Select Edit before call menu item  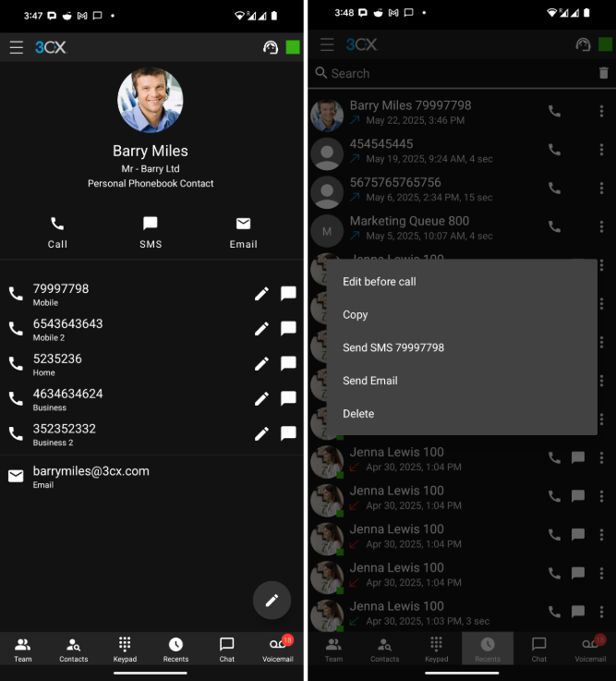(462, 282)
